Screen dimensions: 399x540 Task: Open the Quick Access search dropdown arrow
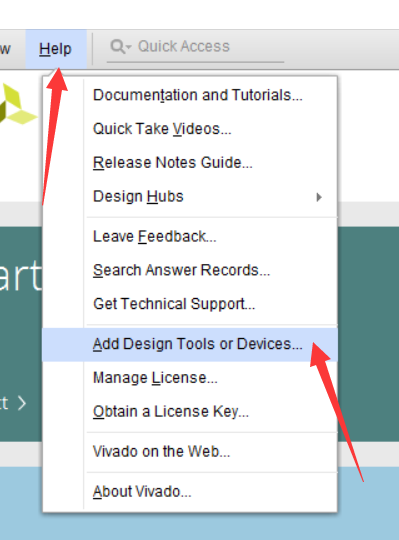pyautogui.click(x=128, y=46)
